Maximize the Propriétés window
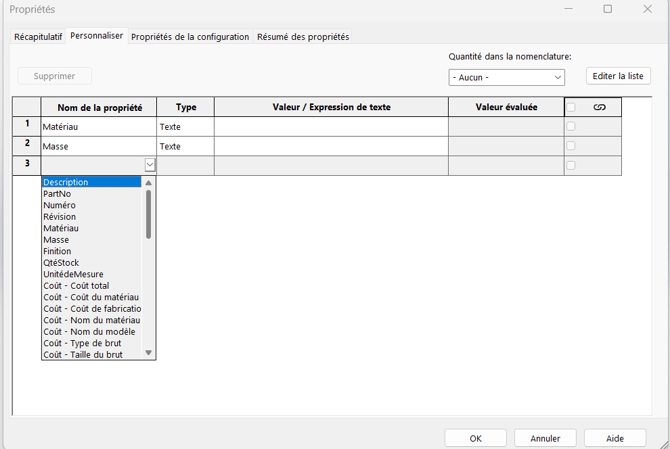Viewport: 670px width, 449px height. point(608,9)
